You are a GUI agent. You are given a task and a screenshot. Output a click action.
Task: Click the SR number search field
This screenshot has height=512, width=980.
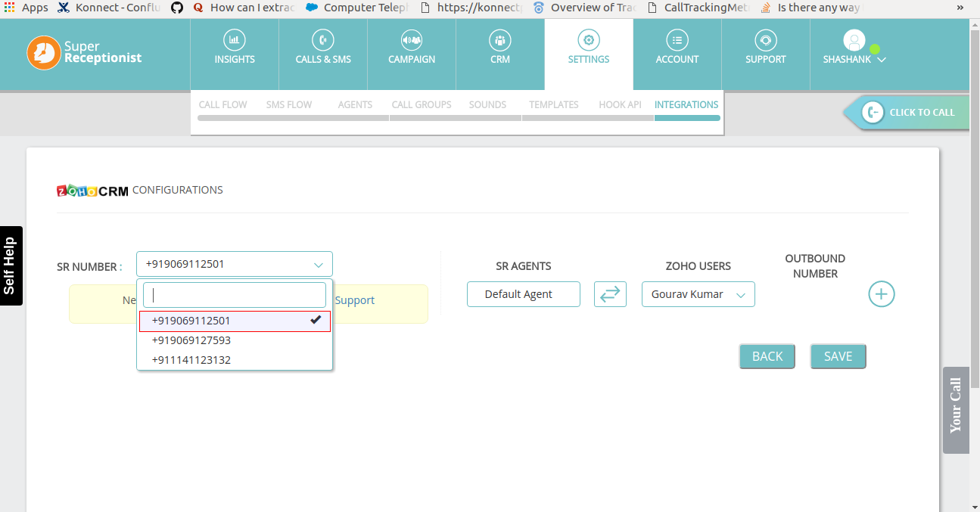click(x=235, y=295)
